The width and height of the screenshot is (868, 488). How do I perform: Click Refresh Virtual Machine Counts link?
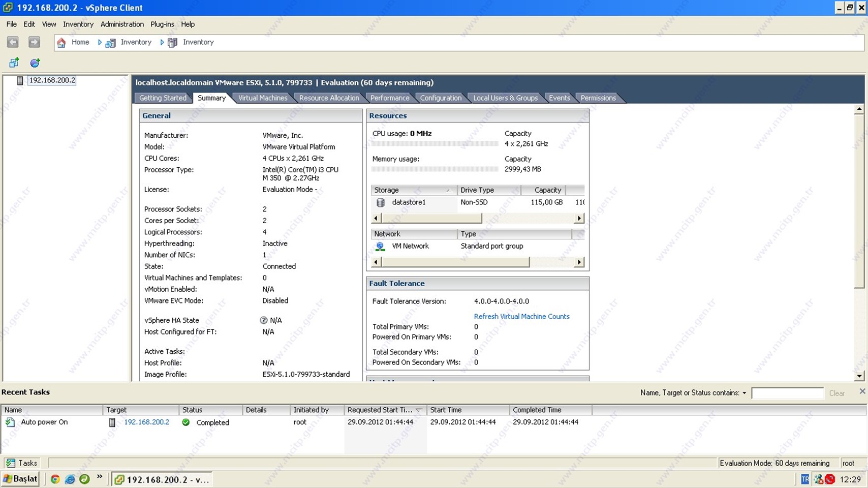coord(521,316)
